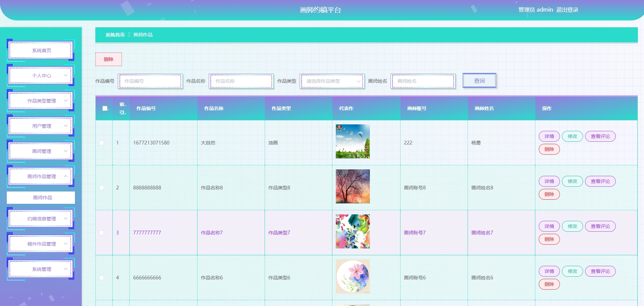644x306 pixels.
Task: Select checkbox for row 7777777777
Action: coord(101,233)
